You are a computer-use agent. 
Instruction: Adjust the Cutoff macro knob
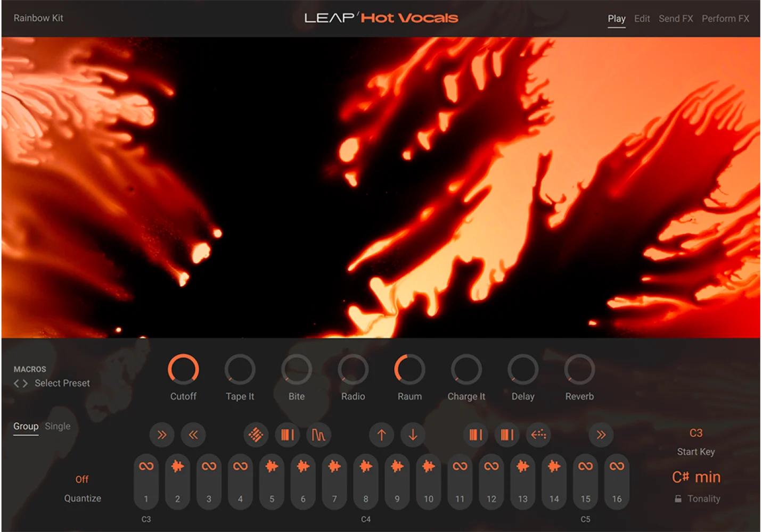click(183, 370)
